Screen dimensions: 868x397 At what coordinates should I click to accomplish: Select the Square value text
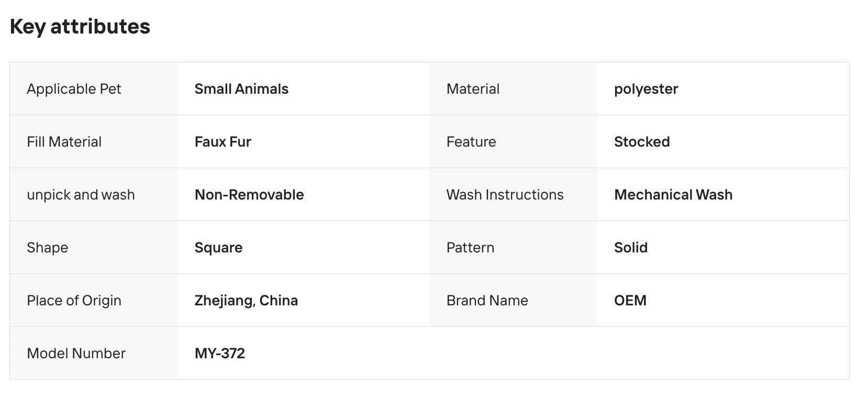pyautogui.click(x=218, y=248)
